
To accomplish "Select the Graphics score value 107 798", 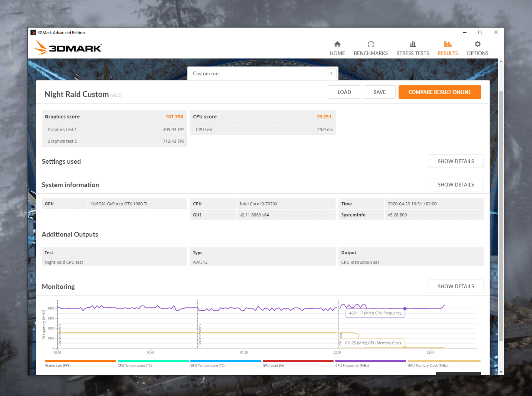I will click(x=174, y=117).
